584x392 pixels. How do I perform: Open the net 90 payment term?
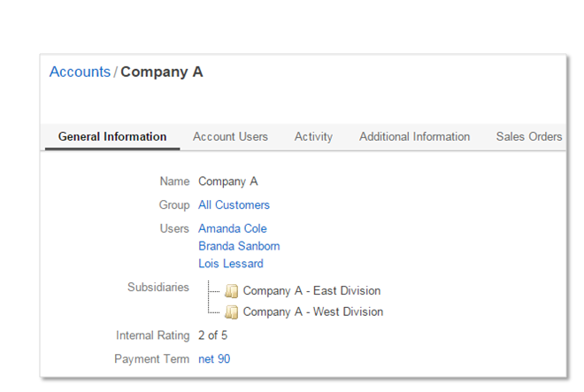coord(214,359)
